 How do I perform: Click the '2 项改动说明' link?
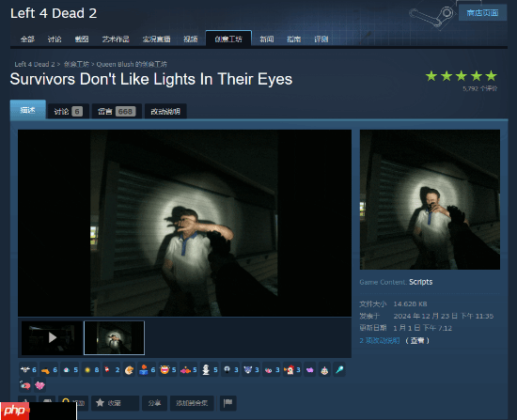pos(379,340)
